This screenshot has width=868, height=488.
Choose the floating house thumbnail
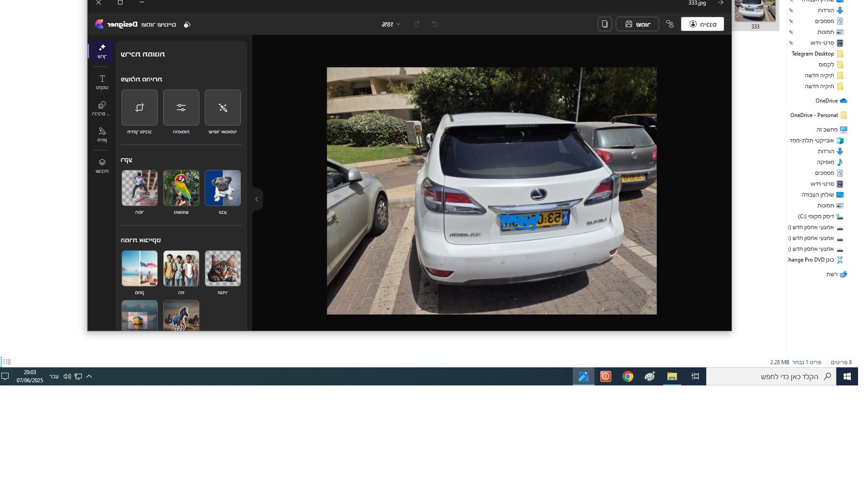[x=140, y=315]
